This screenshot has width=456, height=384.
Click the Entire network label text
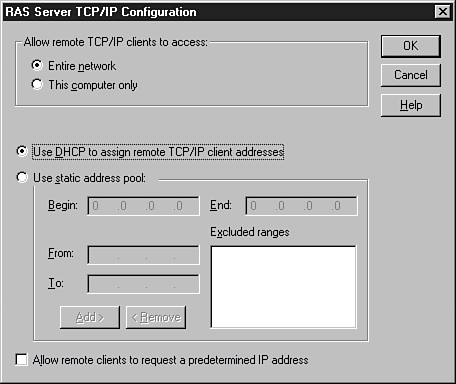(82, 66)
